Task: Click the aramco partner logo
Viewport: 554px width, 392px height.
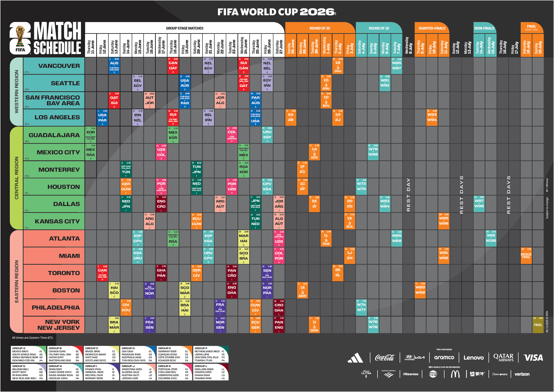Action: coord(444,358)
